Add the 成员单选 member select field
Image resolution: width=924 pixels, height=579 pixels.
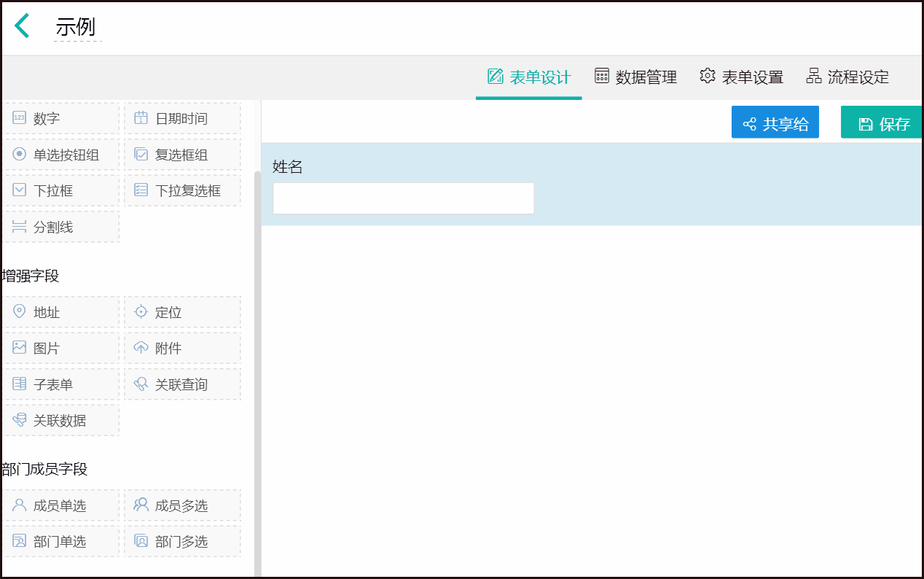(61, 505)
